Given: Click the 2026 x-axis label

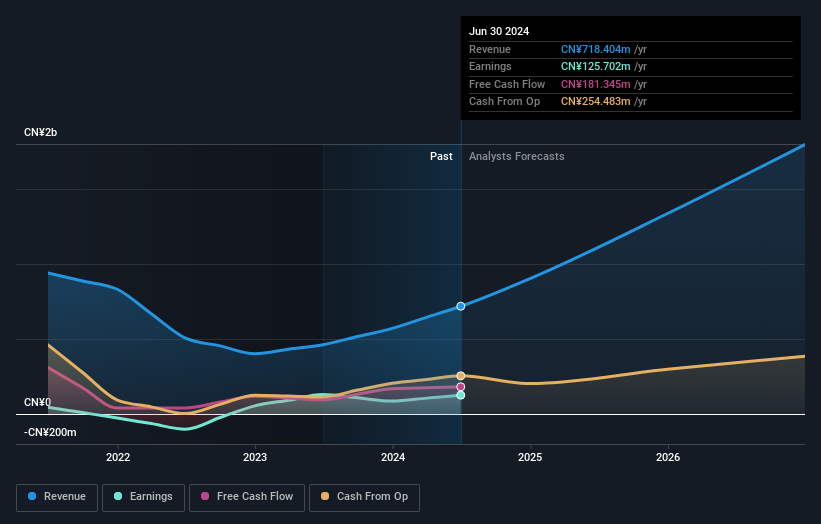Looking at the screenshot, I should coord(668,457).
